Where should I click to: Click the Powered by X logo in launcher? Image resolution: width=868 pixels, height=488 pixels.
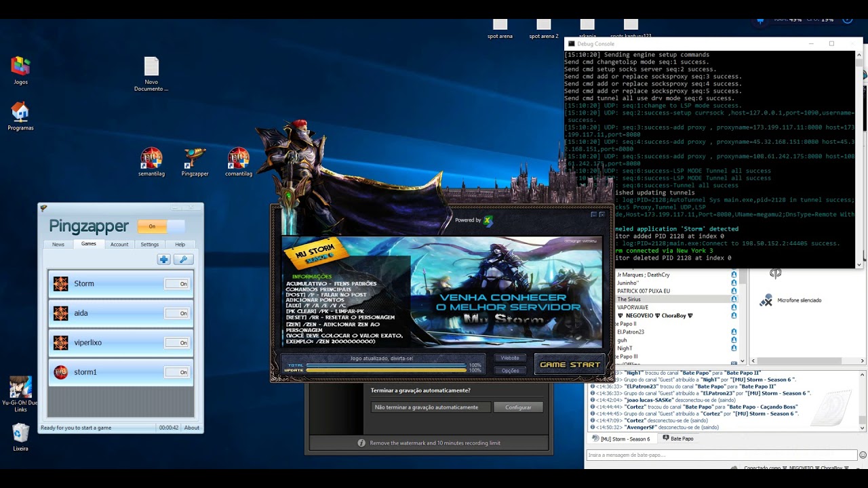point(488,220)
